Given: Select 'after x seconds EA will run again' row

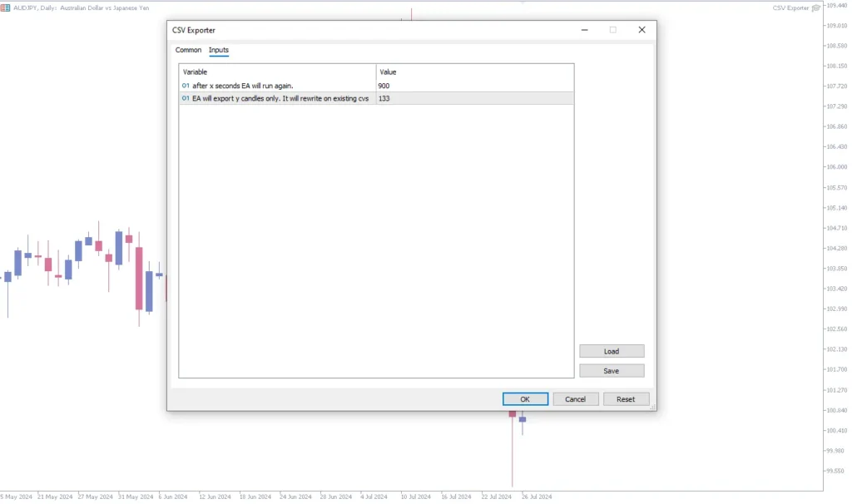Looking at the screenshot, I should coord(376,86).
